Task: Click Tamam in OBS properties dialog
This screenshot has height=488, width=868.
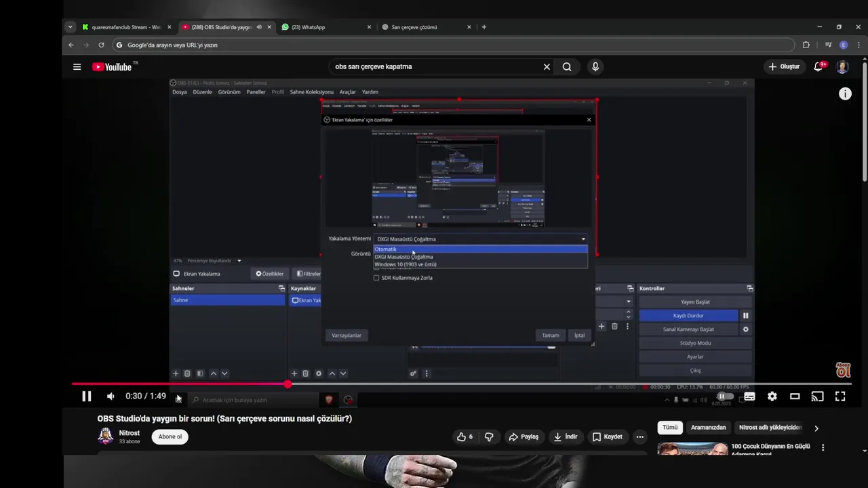Action: coord(551,335)
